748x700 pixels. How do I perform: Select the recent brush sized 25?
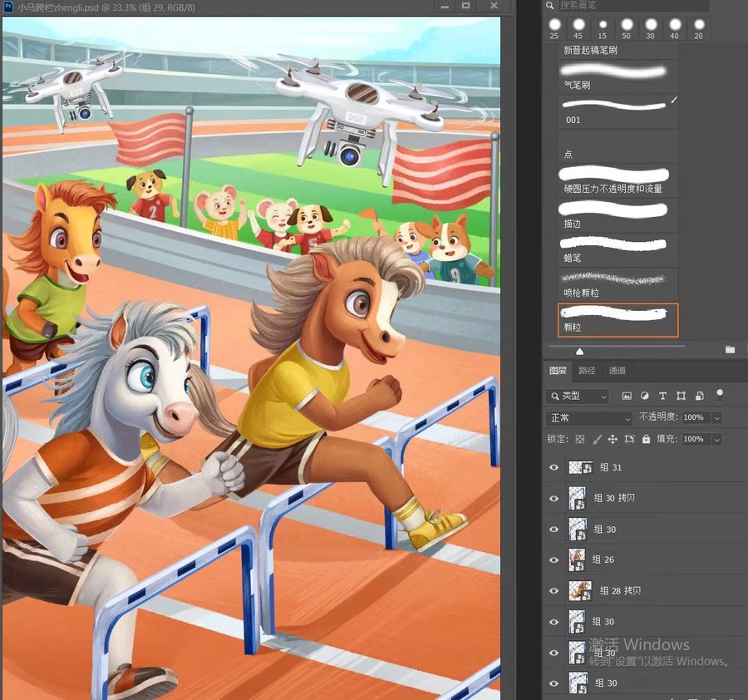tap(554, 28)
